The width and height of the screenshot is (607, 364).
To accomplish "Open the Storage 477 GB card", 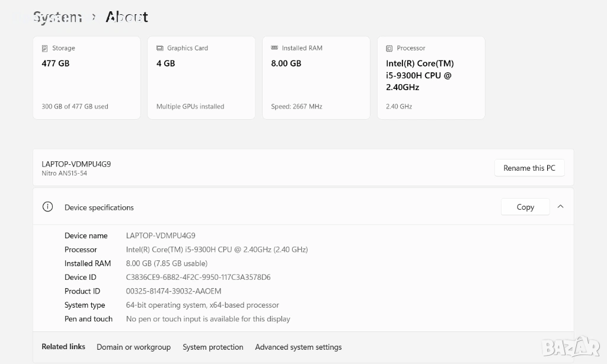I will point(87,78).
